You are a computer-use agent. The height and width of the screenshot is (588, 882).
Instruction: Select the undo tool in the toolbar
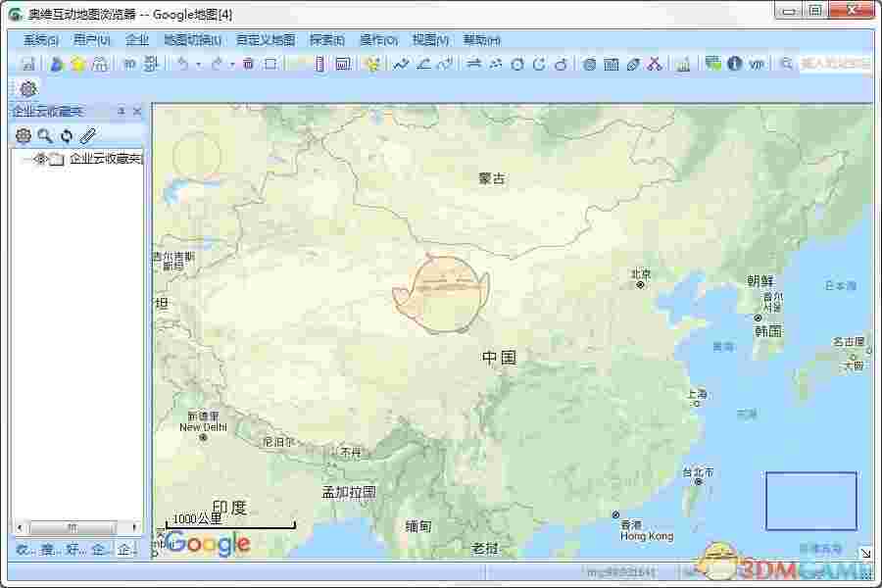tap(183, 64)
